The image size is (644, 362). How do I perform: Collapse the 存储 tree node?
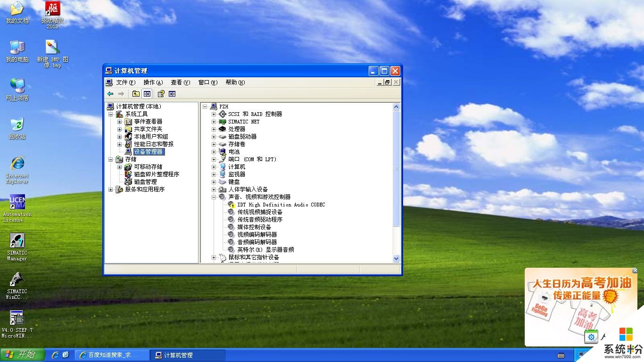point(111,159)
